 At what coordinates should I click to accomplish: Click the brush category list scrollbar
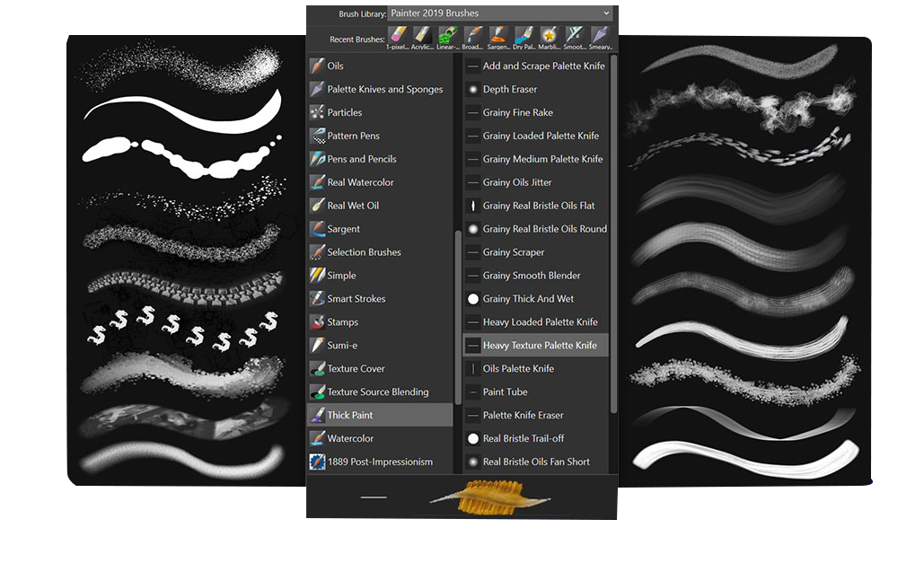pos(458,317)
